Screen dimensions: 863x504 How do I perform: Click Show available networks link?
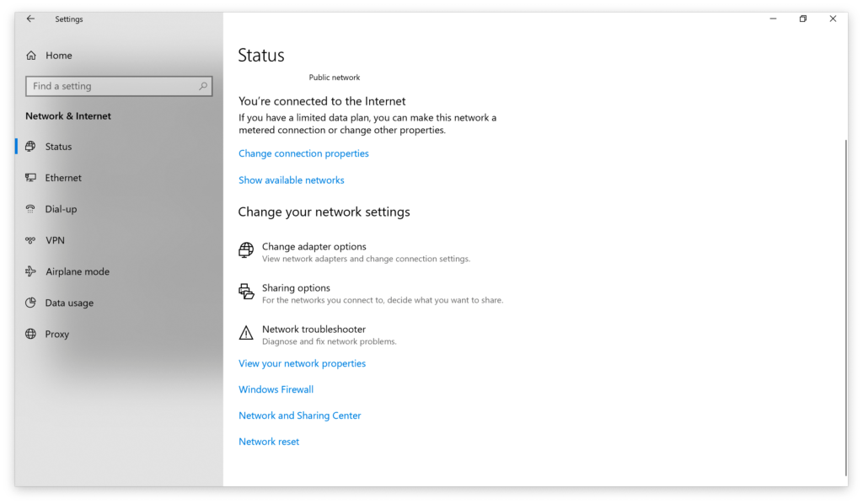pos(291,180)
